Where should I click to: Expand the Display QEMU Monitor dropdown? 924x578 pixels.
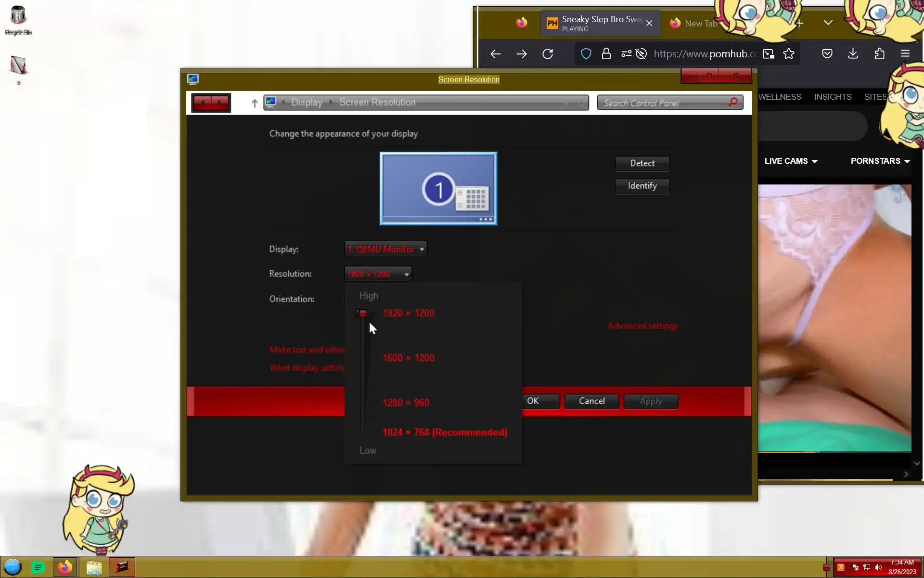385,249
